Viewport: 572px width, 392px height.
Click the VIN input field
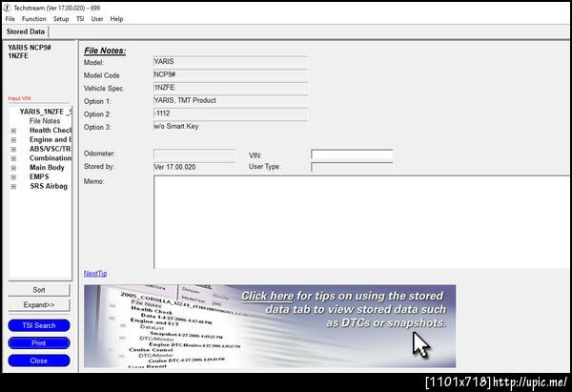pos(352,154)
